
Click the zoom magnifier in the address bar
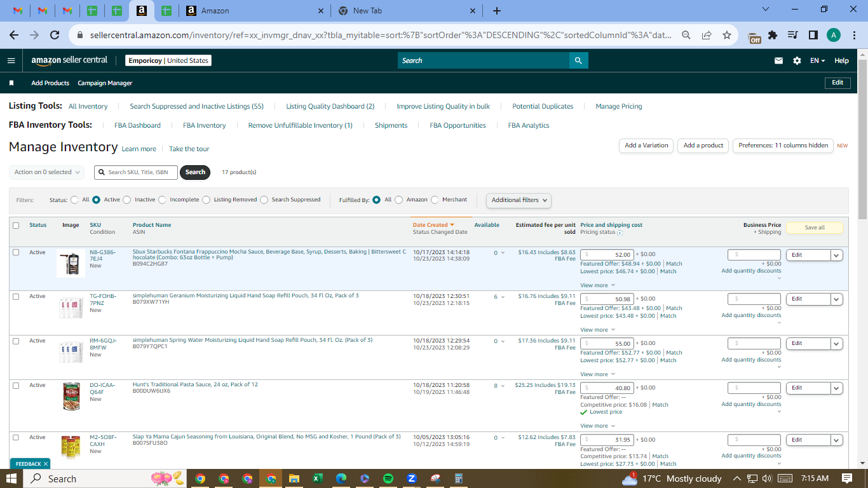[686, 36]
